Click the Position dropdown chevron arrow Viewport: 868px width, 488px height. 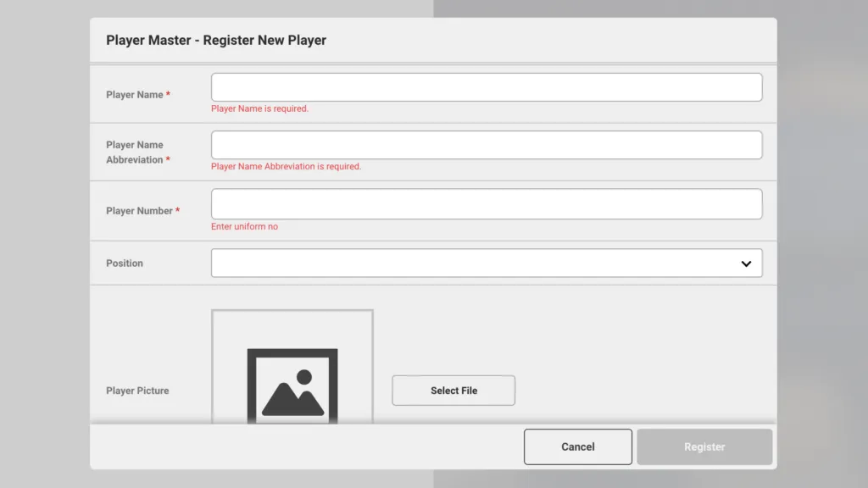746,264
